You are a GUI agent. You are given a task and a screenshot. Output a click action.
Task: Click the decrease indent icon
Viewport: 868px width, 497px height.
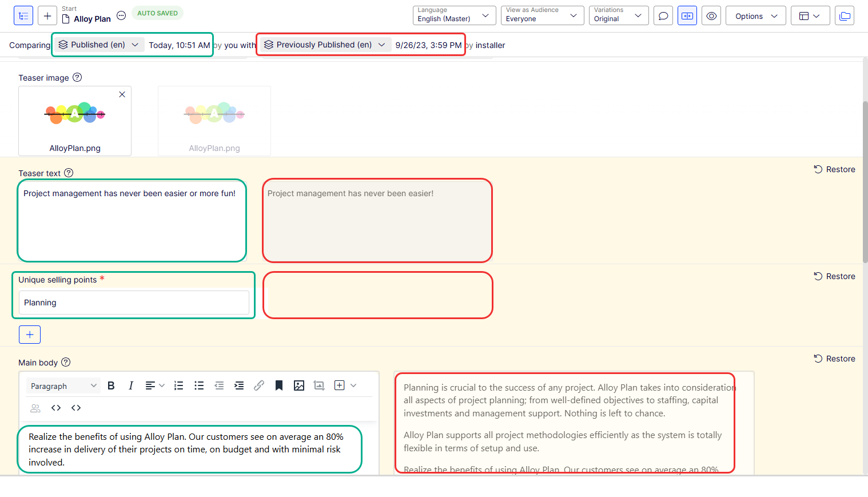219,386
